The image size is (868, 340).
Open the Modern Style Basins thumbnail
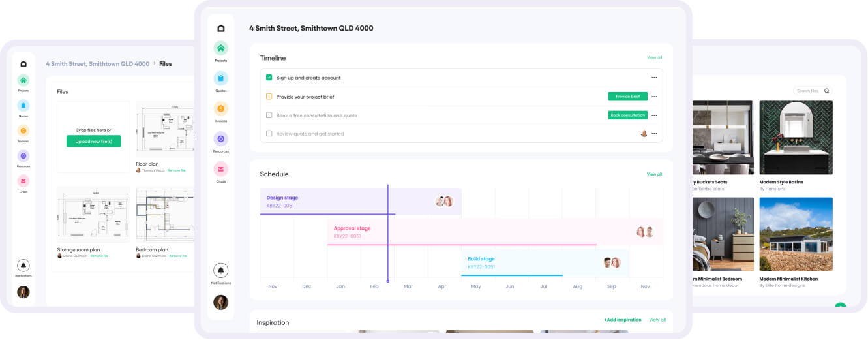point(796,138)
